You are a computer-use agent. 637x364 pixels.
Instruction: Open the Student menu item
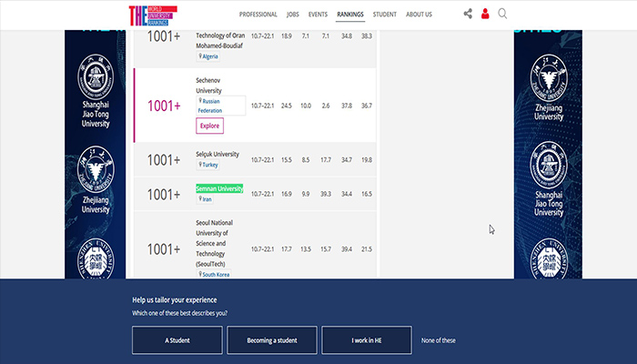pos(384,15)
